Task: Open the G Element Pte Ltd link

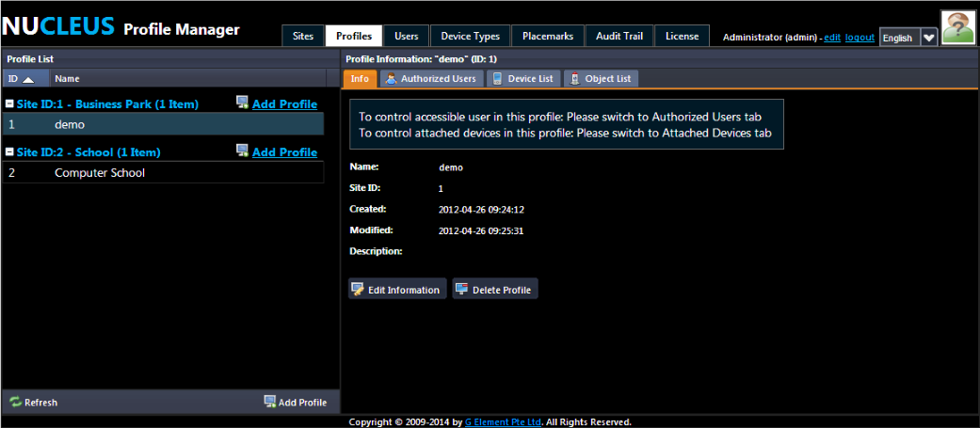Action: [503, 421]
